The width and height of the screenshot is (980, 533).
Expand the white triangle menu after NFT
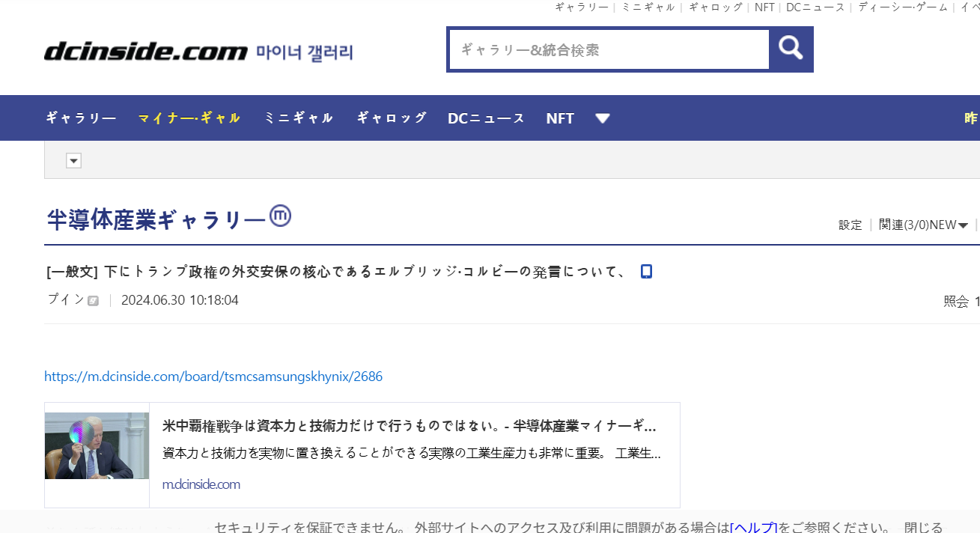point(603,118)
